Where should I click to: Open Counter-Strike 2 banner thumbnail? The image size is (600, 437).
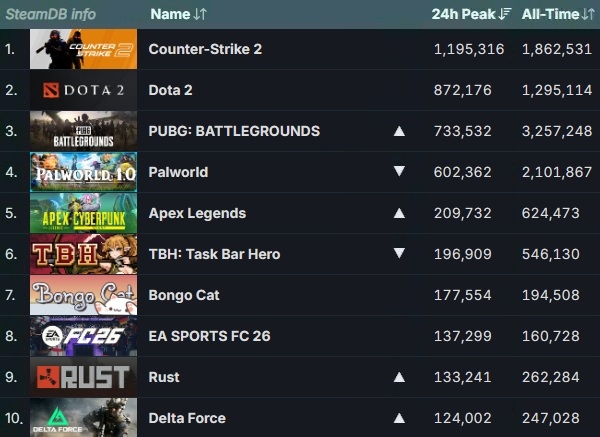tap(83, 49)
